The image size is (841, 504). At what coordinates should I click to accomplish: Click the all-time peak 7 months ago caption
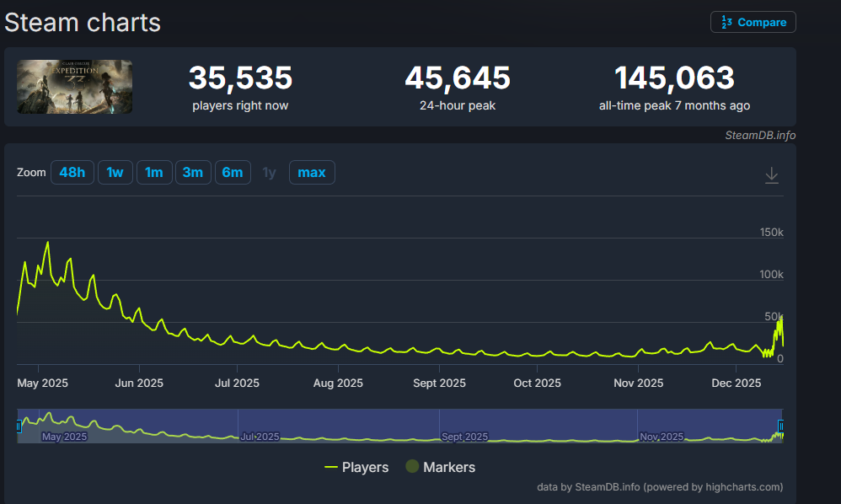674,105
